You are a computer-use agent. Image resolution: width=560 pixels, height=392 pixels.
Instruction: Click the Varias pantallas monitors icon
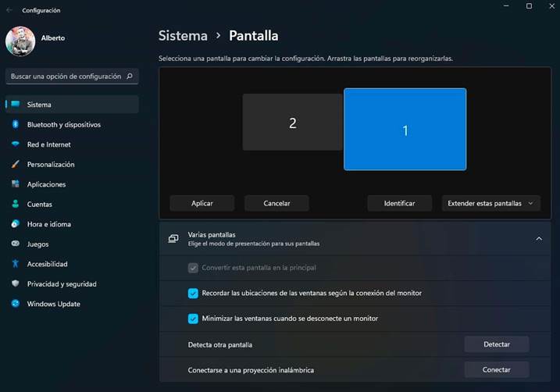(173, 238)
